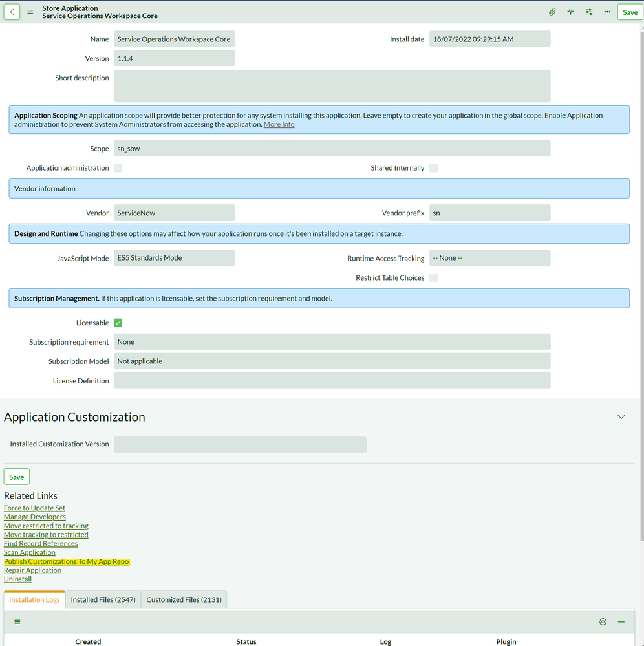Click inside the Short description field
The image size is (644, 646).
(332, 85)
